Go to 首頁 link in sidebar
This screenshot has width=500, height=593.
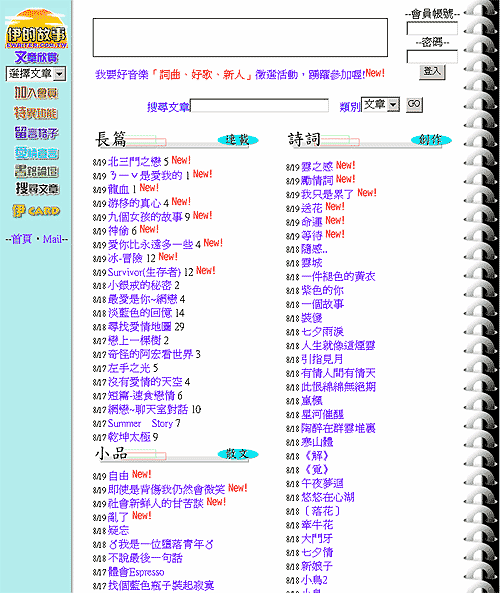22,239
